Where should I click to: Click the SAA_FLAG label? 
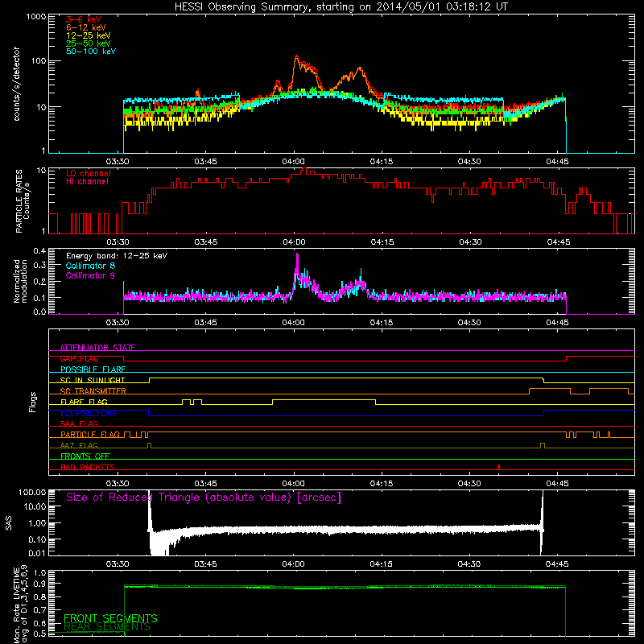pos(79,424)
